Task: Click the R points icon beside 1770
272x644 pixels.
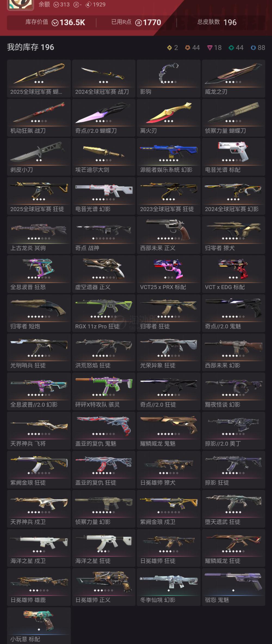Action: click(138, 23)
